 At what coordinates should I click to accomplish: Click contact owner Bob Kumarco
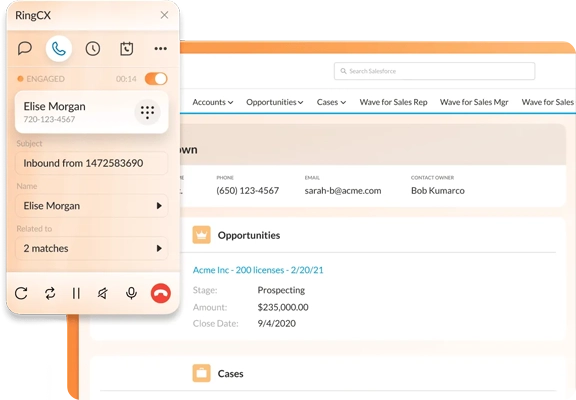[438, 191]
